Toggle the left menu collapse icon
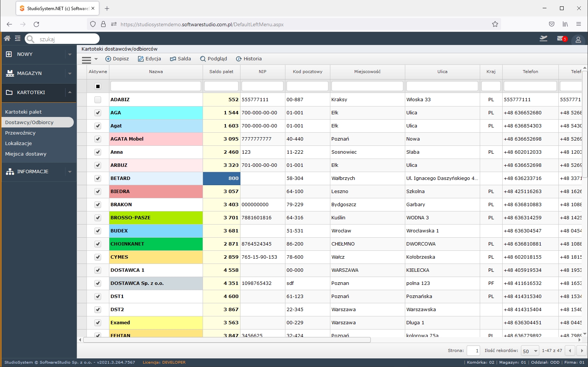 [18, 38]
